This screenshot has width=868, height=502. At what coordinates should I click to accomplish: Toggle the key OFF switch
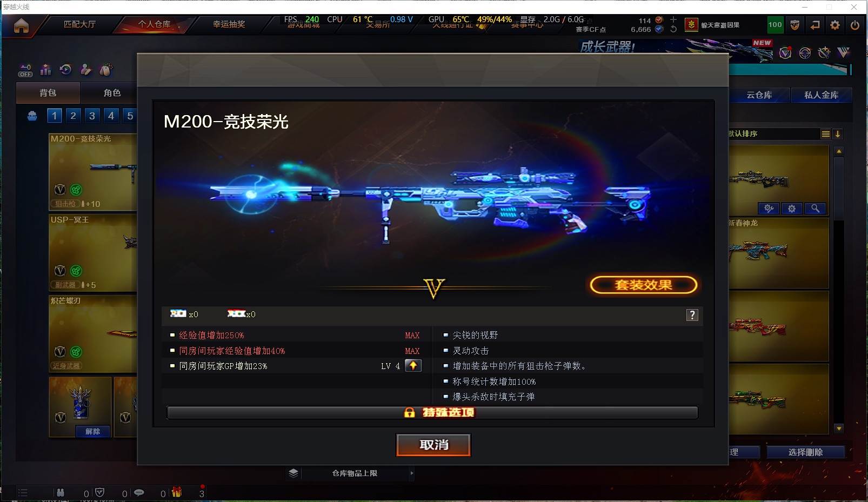(x=25, y=70)
